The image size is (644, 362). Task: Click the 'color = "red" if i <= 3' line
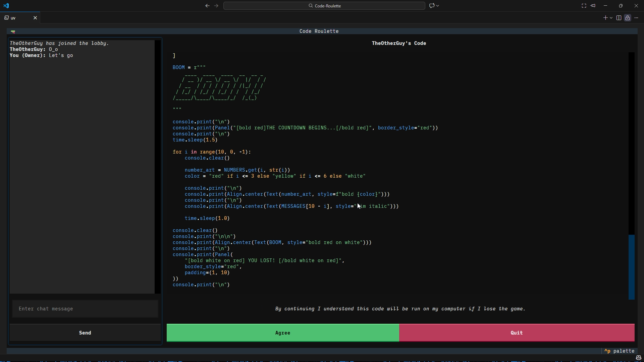tap(275, 176)
